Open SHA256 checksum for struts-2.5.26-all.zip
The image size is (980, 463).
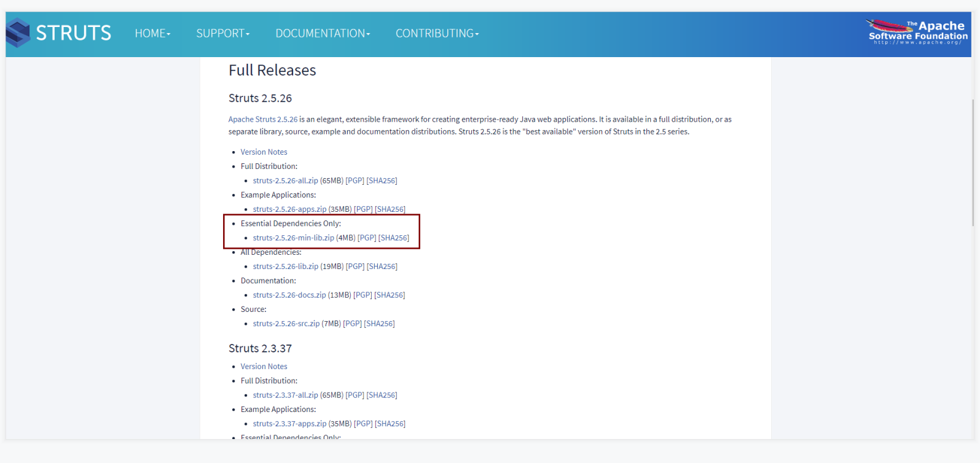(x=382, y=181)
